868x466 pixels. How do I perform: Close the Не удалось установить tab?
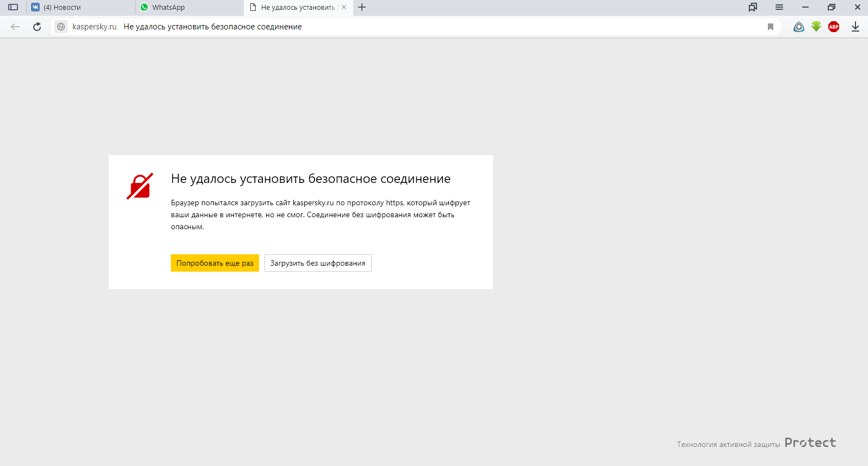(x=344, y=7)
